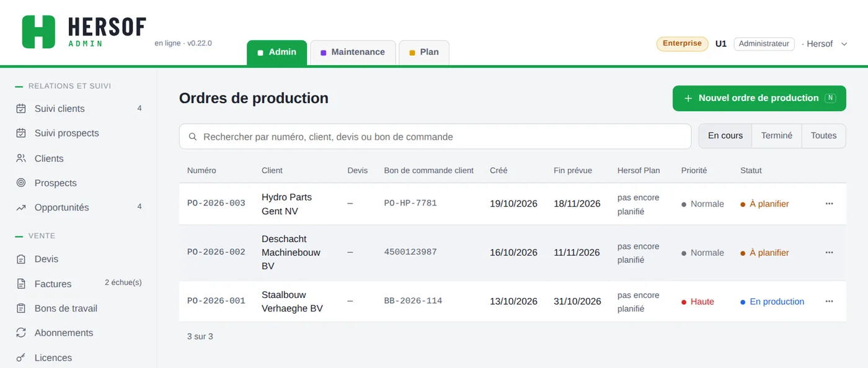The height and width of the screenshot is (368, 868).
Task: Open actions menu for PO-2026-001
Action: pos(829,302)
